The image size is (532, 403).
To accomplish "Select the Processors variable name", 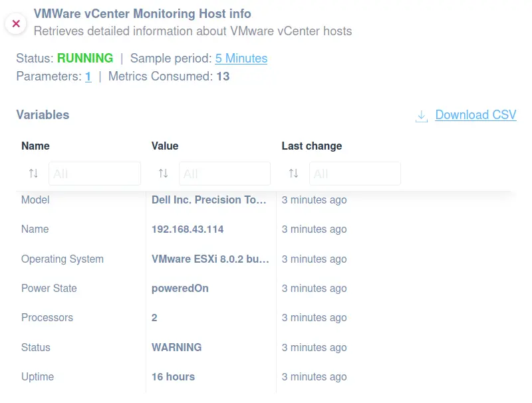I will click(x=47, y=317).
